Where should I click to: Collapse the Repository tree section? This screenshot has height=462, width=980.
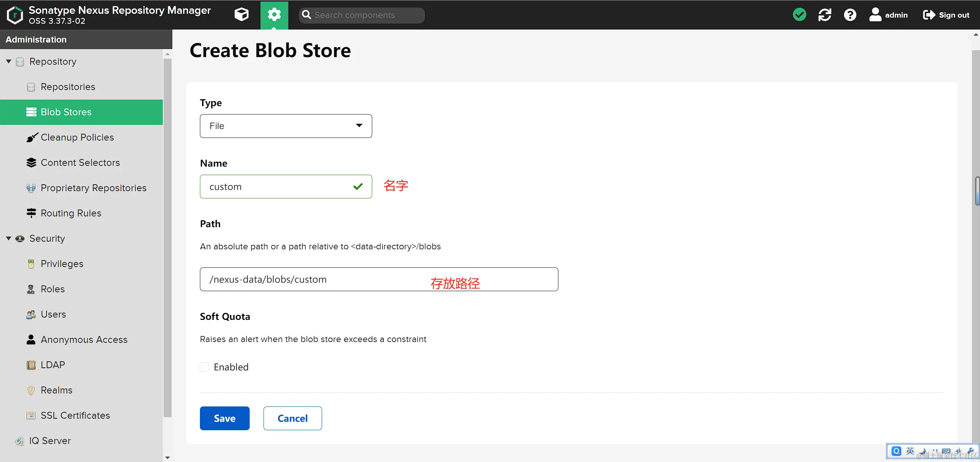[x=8, y=61]
